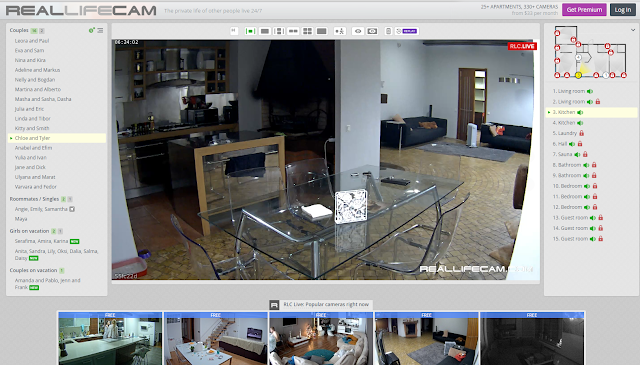
Task: Switch to camera 4. Kitchen
Action: [x=564, y=122]
